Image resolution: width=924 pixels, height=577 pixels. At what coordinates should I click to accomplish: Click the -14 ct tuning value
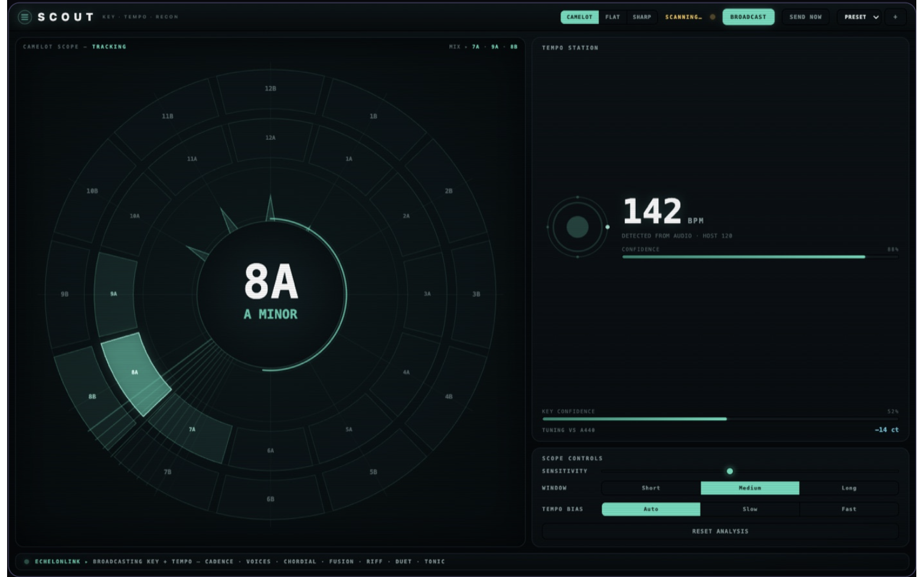[886, 430]
